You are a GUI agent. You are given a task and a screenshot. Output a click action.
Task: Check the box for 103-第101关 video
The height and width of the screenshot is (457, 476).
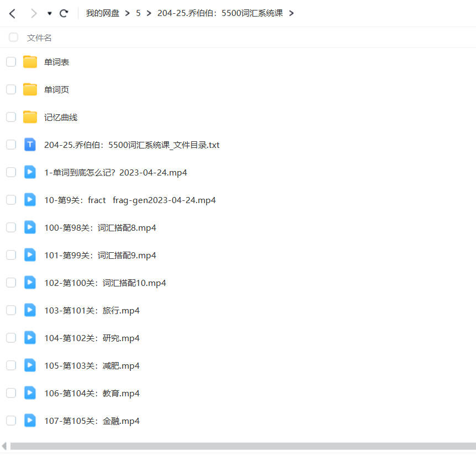click(11, 310)
